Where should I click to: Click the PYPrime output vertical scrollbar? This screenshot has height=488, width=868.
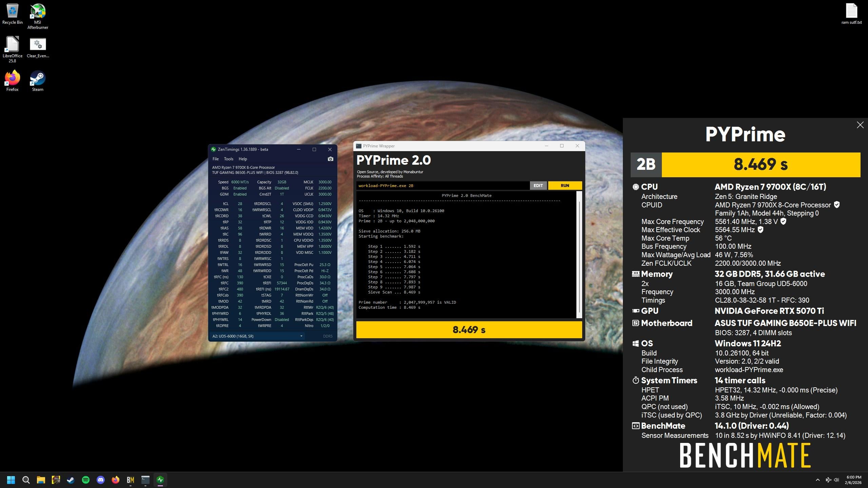click(x=579, y=254)
